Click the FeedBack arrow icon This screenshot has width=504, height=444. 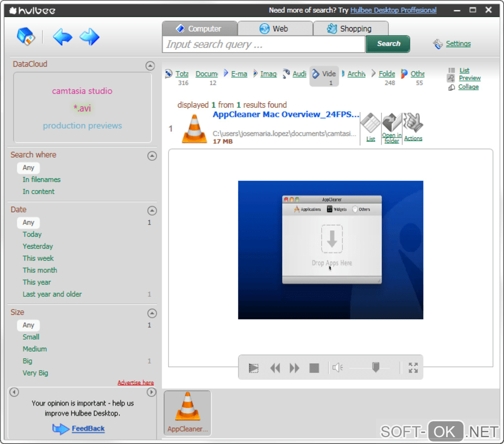[x=61, y=429]
